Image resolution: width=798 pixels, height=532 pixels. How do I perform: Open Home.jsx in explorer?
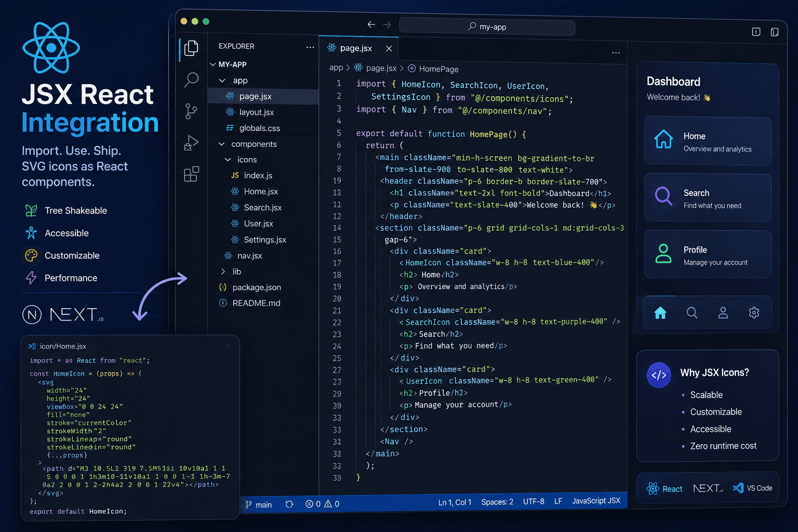tap(261, 192)
